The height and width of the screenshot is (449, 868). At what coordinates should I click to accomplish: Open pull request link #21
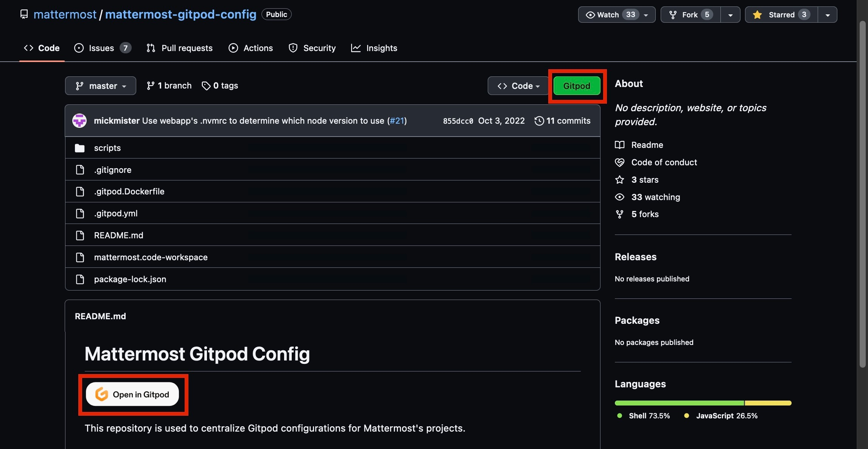tap(397, 121)
